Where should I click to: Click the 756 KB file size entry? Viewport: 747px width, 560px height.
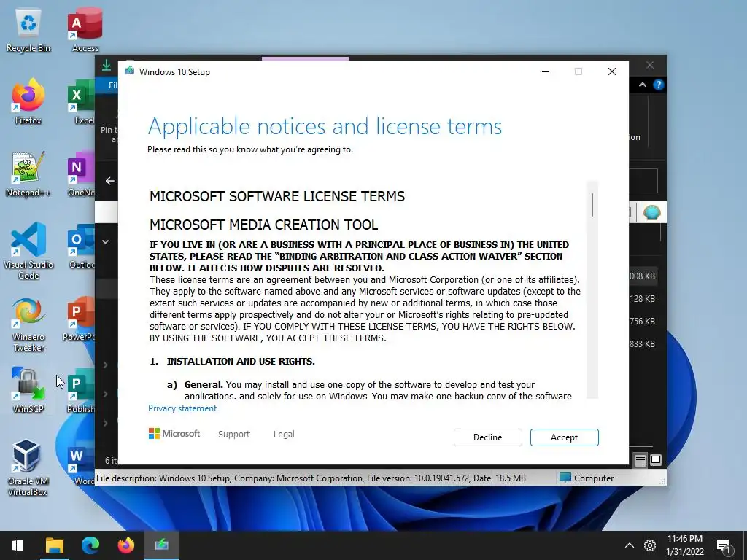coord(642,322)
